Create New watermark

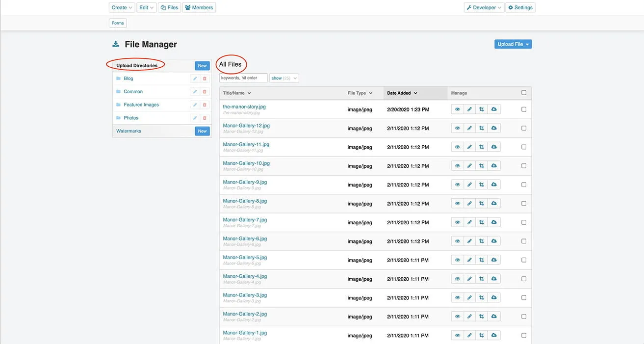[202, 131]
